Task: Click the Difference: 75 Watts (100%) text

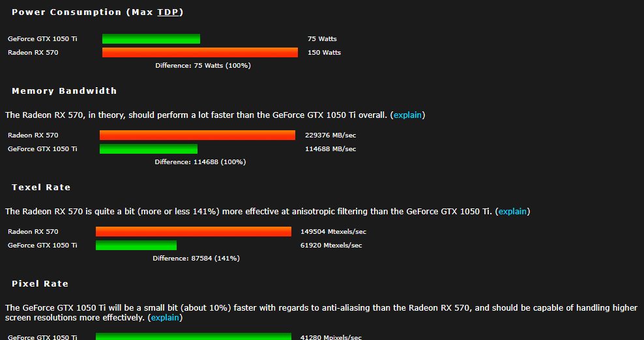Action: 203,66
